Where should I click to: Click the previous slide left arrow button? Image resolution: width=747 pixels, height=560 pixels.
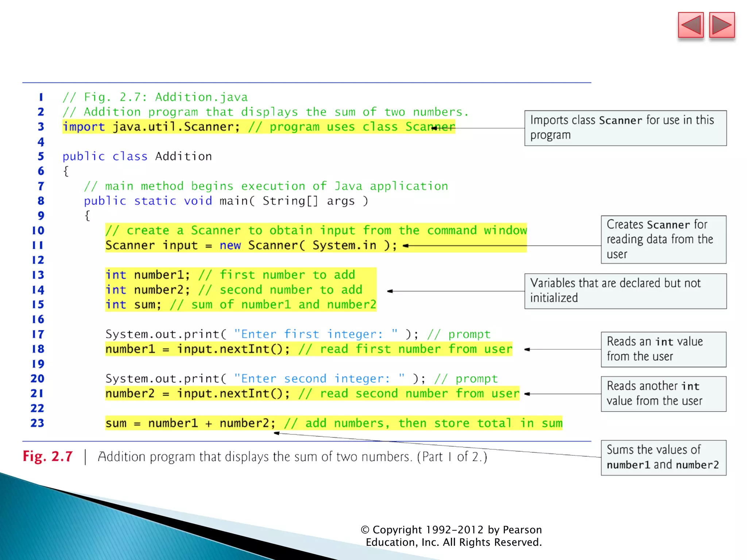coord(690,25)
